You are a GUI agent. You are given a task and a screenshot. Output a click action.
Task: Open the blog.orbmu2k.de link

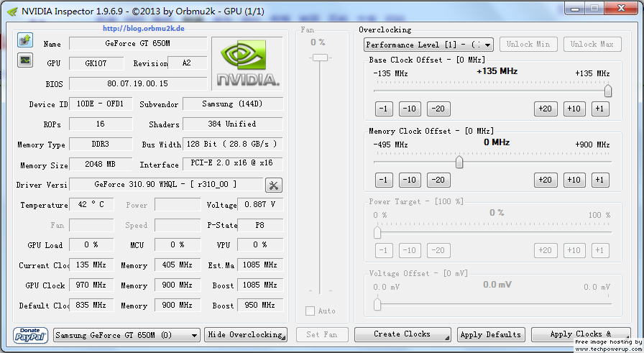pyautogui.click(x=143, y=28)
